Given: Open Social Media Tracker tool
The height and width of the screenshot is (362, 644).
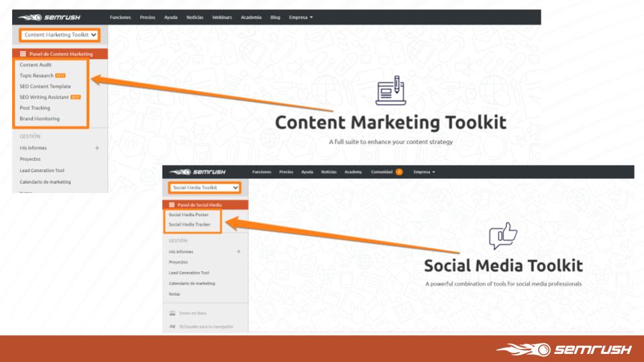Looking at the screenshot, I should [189, 225].
